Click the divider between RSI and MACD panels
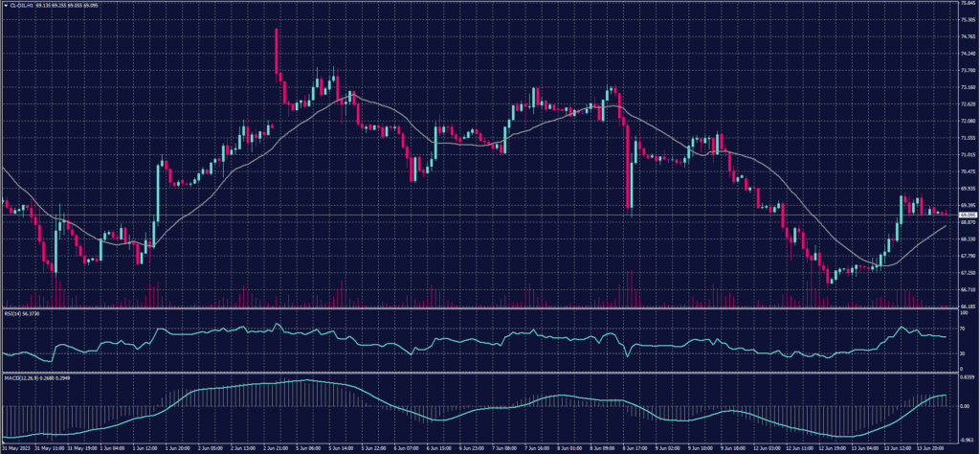 click(479, 372)
